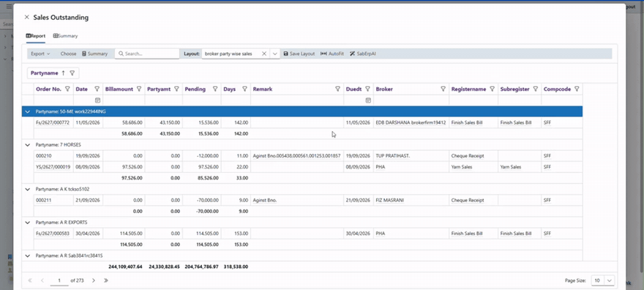Open filter on Partyname group chip
The image size is (644, 290).
coord(72,73)
